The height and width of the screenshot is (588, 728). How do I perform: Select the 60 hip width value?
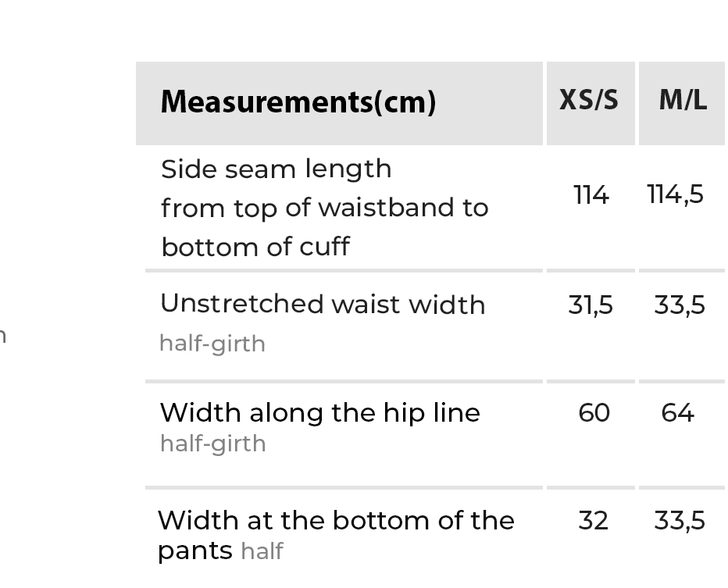coord(594,412)
